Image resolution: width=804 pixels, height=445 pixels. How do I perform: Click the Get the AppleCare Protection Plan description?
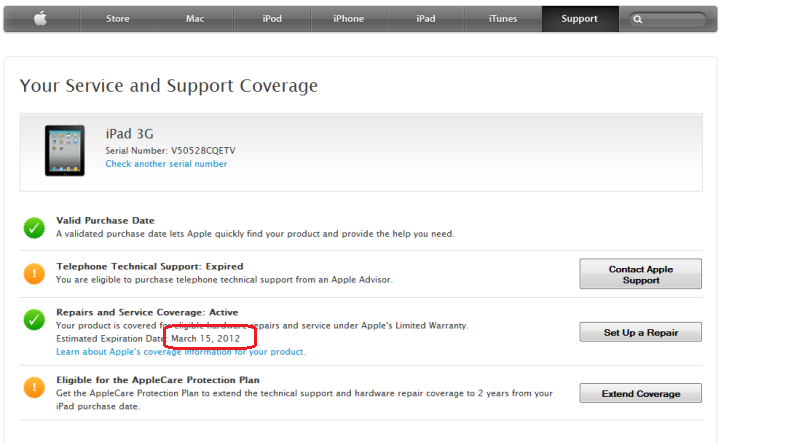pyautogui.click(x=304, y=400)
